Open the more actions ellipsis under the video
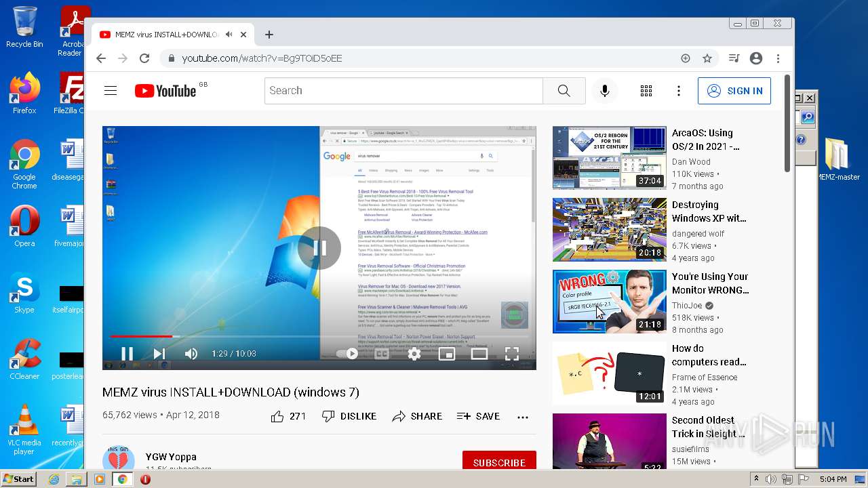The height and width of the screenshot is (488, 868). click(x=523, y=417)
